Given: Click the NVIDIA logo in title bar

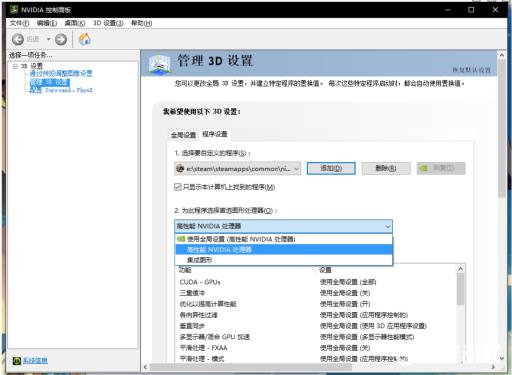Looking at the screenshot, I should pos(14,9).
